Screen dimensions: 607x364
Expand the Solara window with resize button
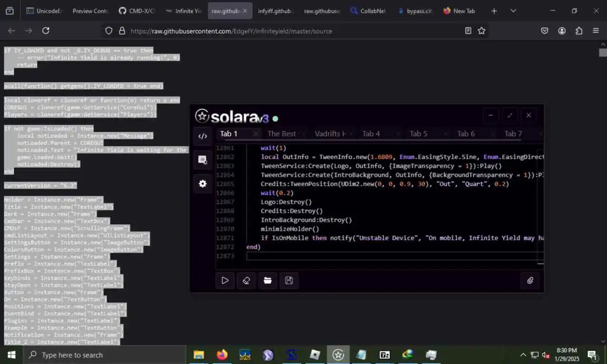tap(510, 115)
